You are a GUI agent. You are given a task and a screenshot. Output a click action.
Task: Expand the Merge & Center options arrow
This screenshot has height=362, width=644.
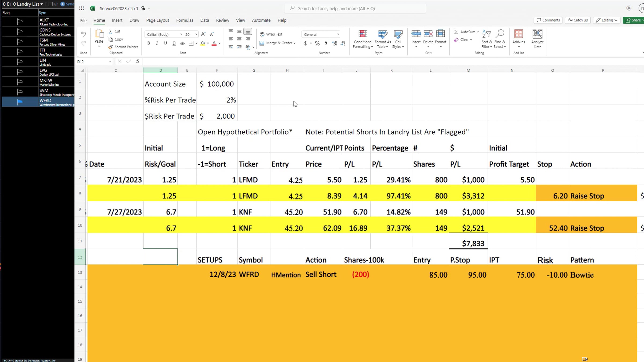(295, 43)
